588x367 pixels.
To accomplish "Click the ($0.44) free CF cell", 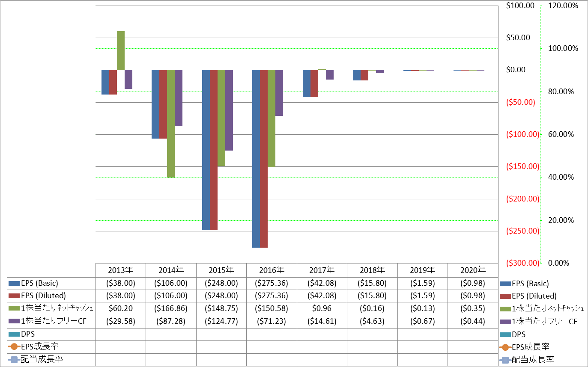I will [473, 322].
